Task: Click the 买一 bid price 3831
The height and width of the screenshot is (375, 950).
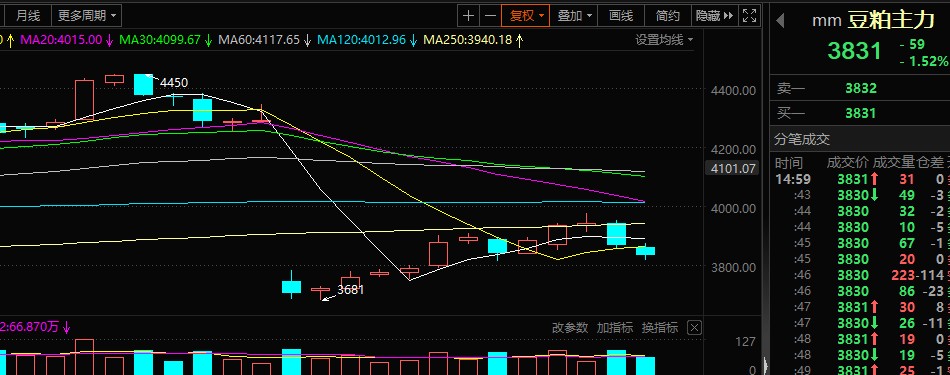Action: pyautogui.click(x=861, y=113)
